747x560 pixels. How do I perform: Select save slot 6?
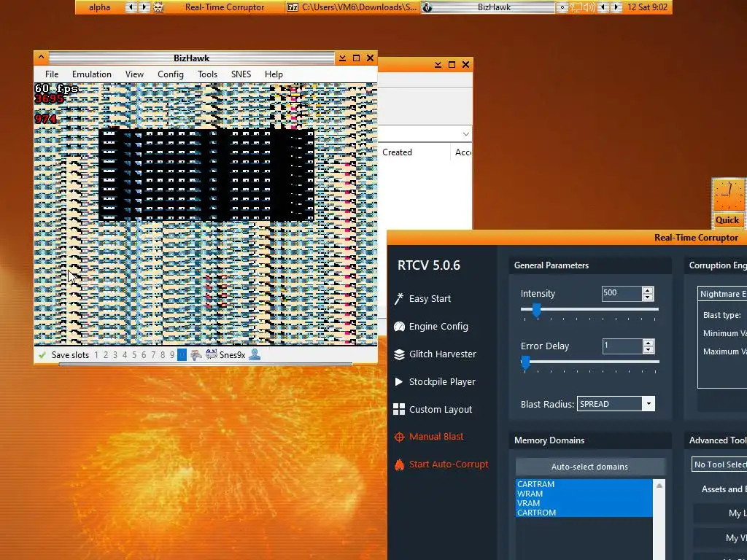coord(144,355)
